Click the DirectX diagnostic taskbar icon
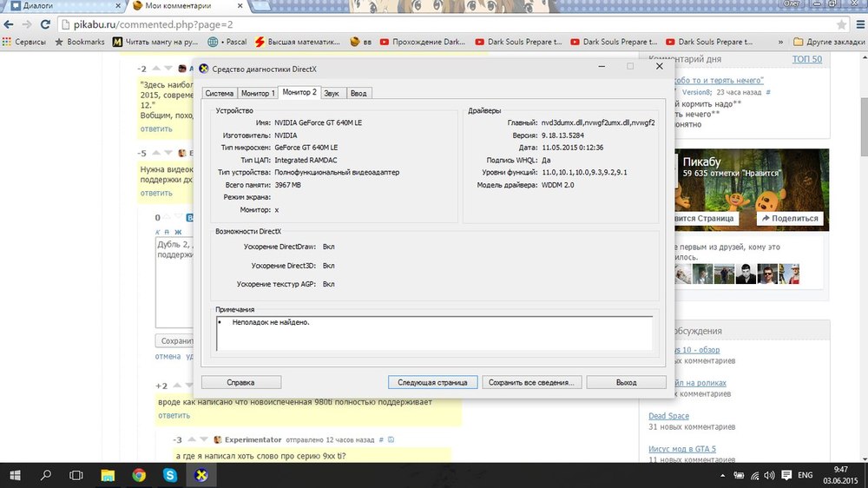 [x=201, y=475]
